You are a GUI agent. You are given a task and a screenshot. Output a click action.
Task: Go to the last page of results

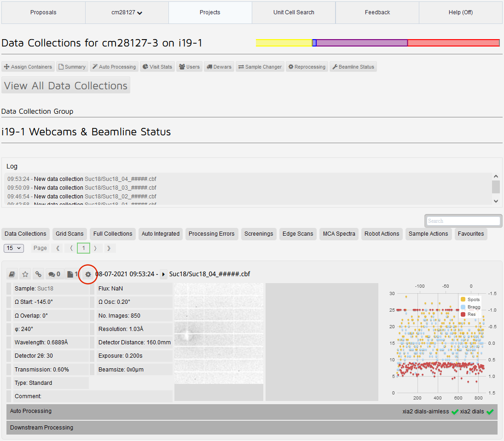pos(109,248)
